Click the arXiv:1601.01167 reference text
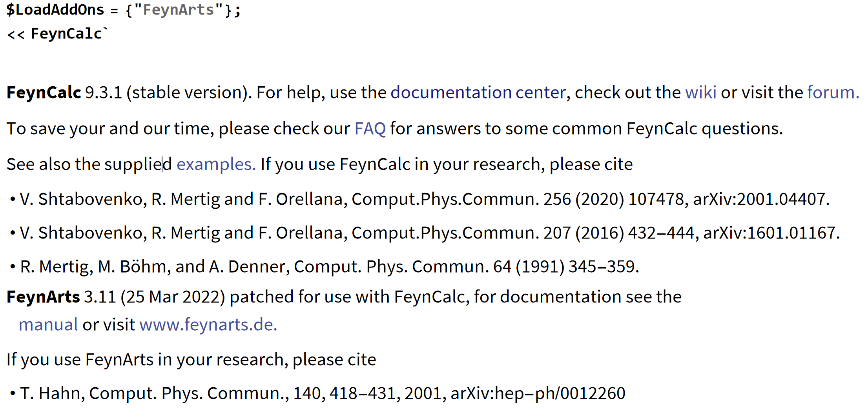The height and width of the screenshot is (415, 868). coord(771,233)
